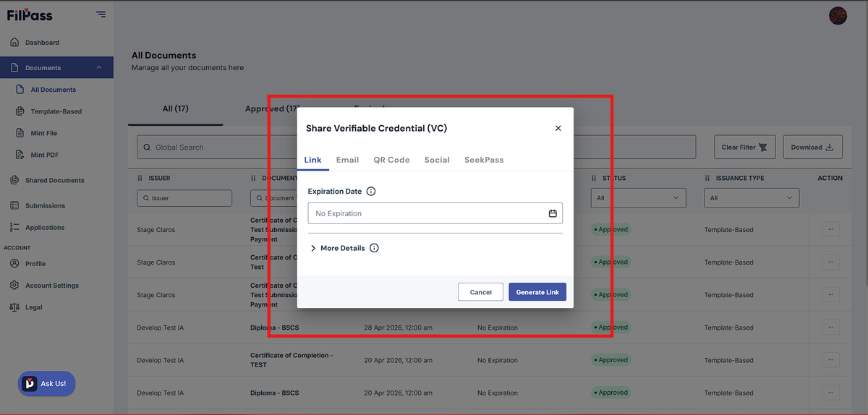868x415 pixels.
Task: Click the sidebar collapse menu icon
Action: pyautogui.click(x=101, y=14)
